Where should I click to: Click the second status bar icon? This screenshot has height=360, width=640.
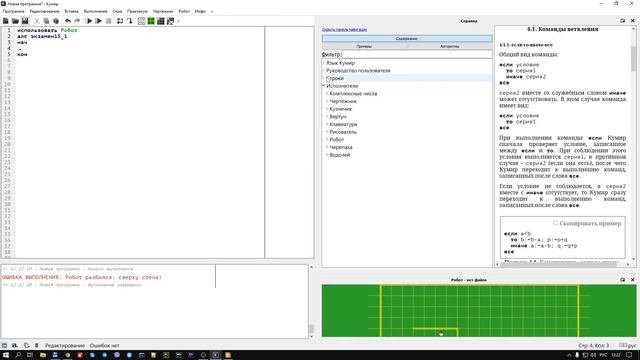(x=15, y=345)
